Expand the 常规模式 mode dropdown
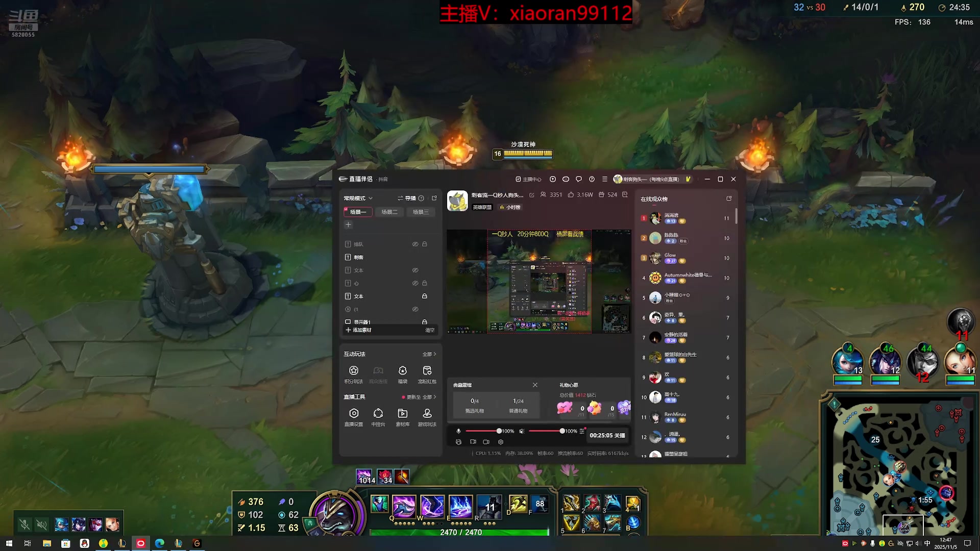This screenshot has width=980, height=551. click(x=358, y=198)
